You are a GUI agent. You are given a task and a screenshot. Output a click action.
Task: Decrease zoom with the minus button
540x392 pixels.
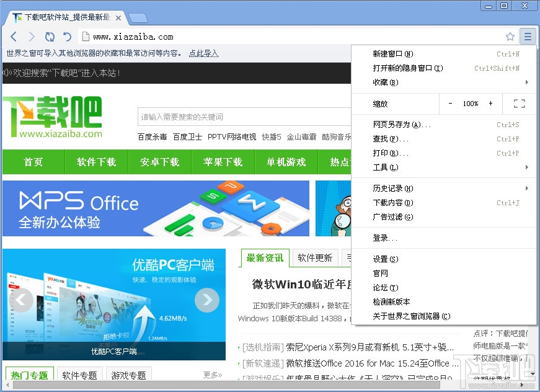451,104
